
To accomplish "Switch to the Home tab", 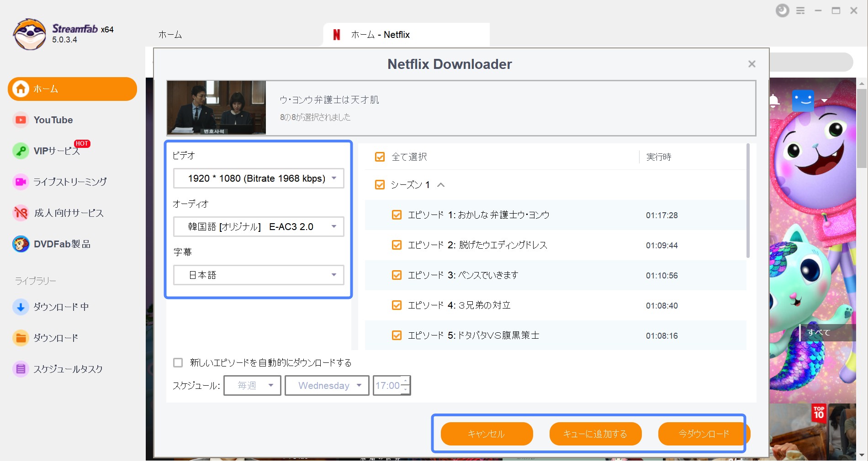I will point(170,35).
